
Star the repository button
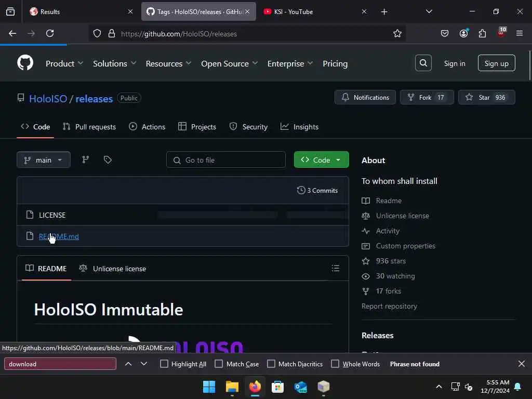coord(486,97)
